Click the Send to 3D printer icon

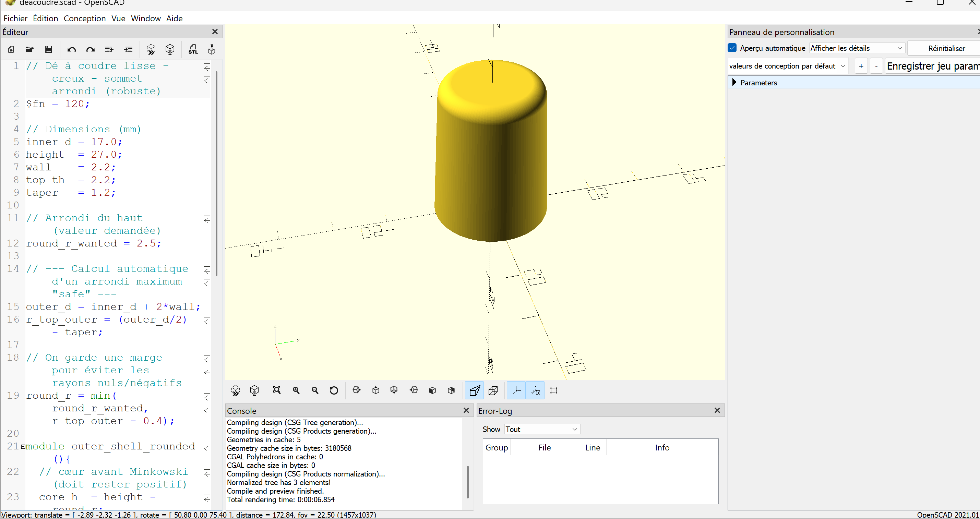click(212, 49)
